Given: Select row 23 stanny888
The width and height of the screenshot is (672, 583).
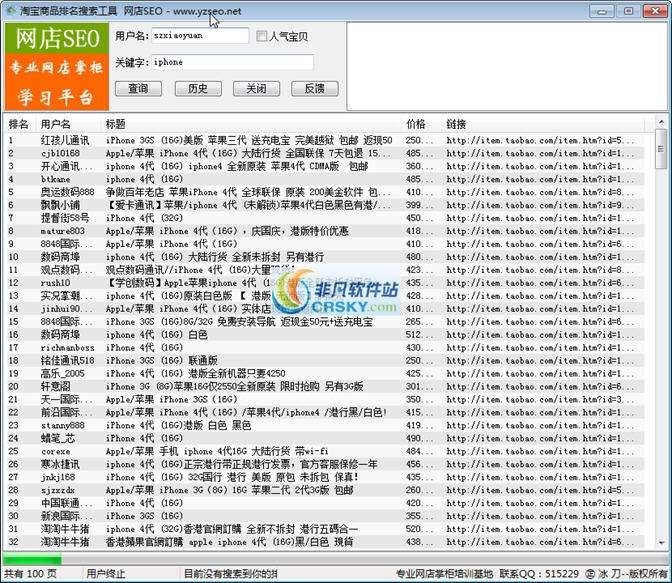Looking at the screenshot, I should (324, 425).
